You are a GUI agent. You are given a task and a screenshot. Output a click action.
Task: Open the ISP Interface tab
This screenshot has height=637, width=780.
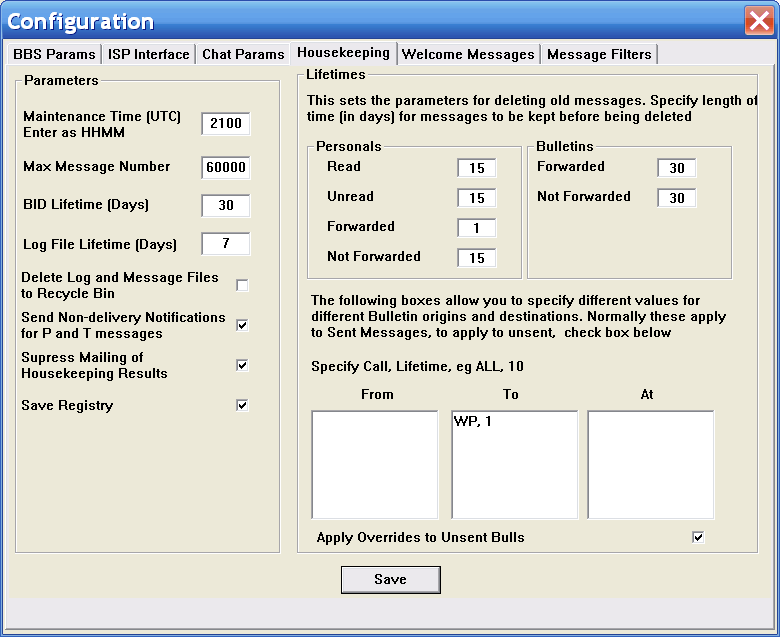coord(149,54)
